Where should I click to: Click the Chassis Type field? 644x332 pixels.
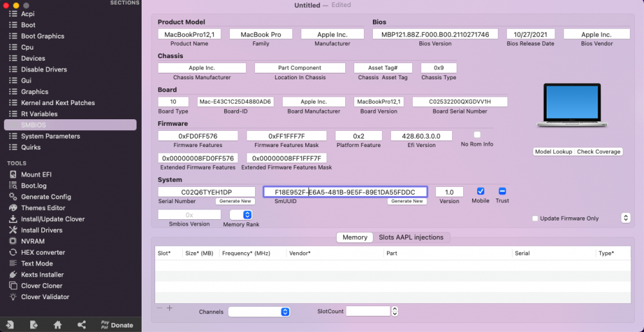pos(439,68)
